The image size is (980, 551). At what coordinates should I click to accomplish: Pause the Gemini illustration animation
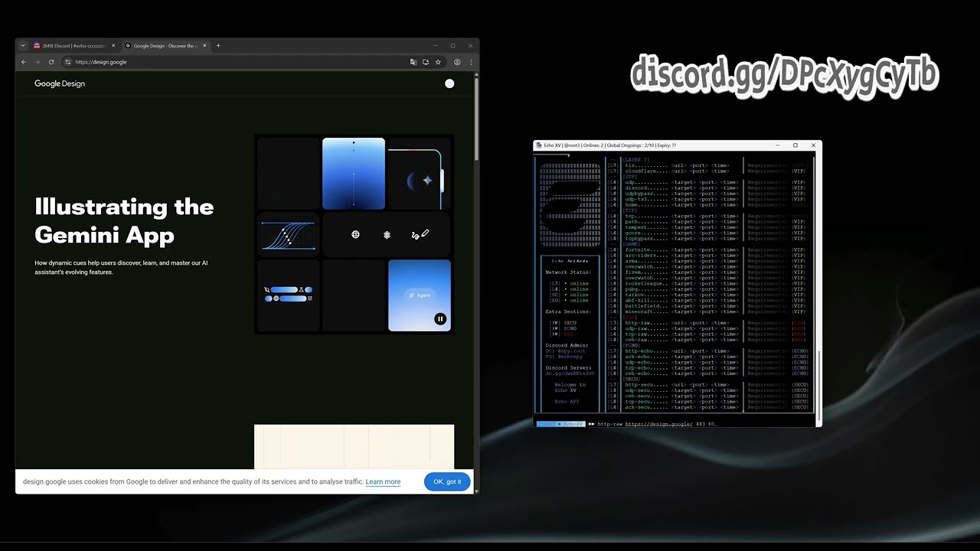[x=440, y=319]
